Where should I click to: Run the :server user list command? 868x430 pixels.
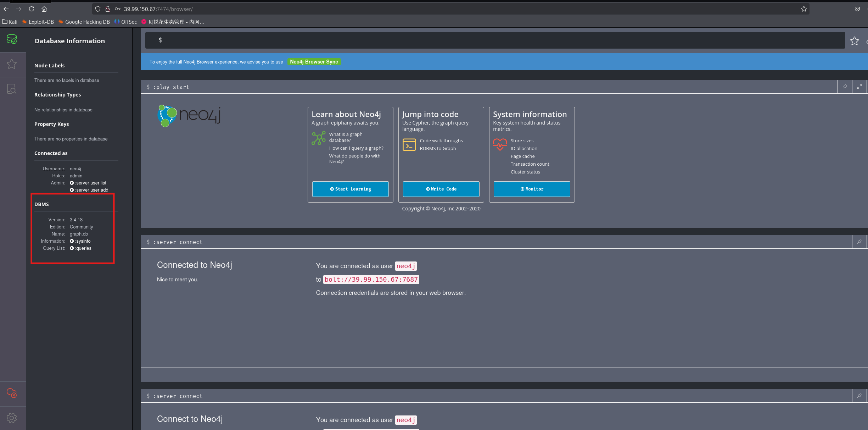pyautogui.click(x=90, y=183)
